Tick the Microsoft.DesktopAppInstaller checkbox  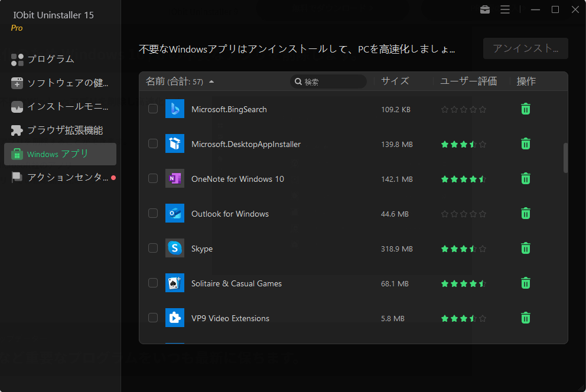point(153,143)
